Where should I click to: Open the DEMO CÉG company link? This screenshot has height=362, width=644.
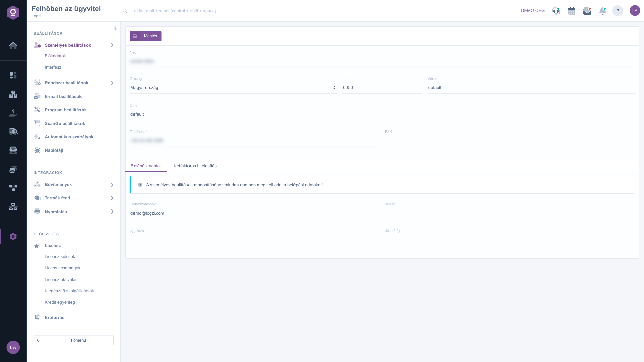tap(533, 11)
